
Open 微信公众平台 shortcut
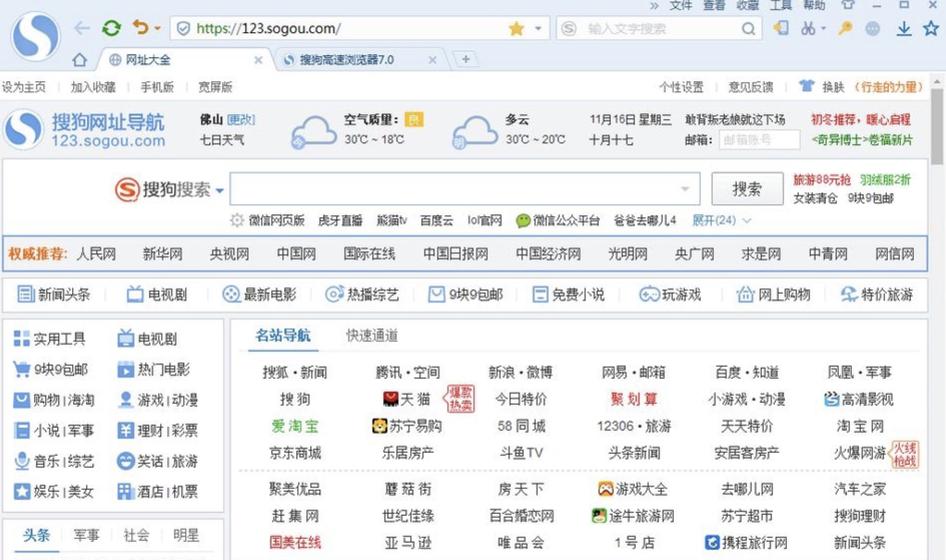click(x=557, y=220)
